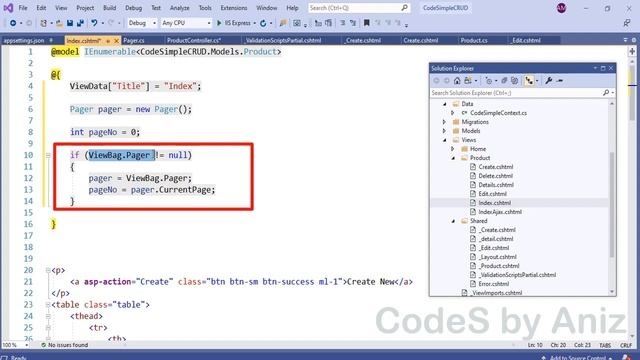
Task: Click Solution Explorer Properties wrench icon
Action: coord(549,80)
